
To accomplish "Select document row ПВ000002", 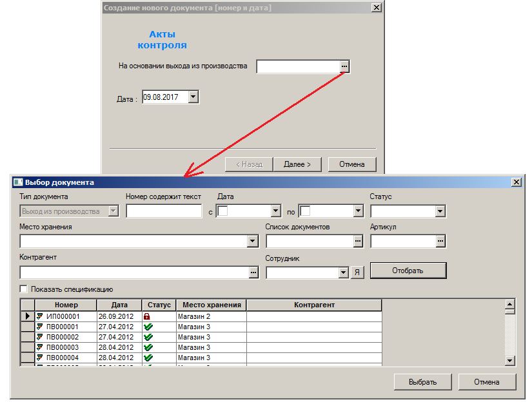I will 202,338.
